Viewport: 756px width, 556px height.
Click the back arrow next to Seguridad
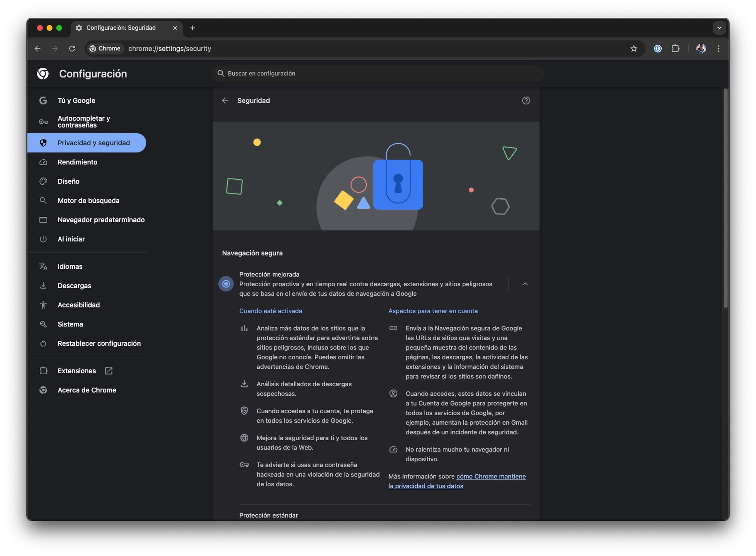[225, 101]
